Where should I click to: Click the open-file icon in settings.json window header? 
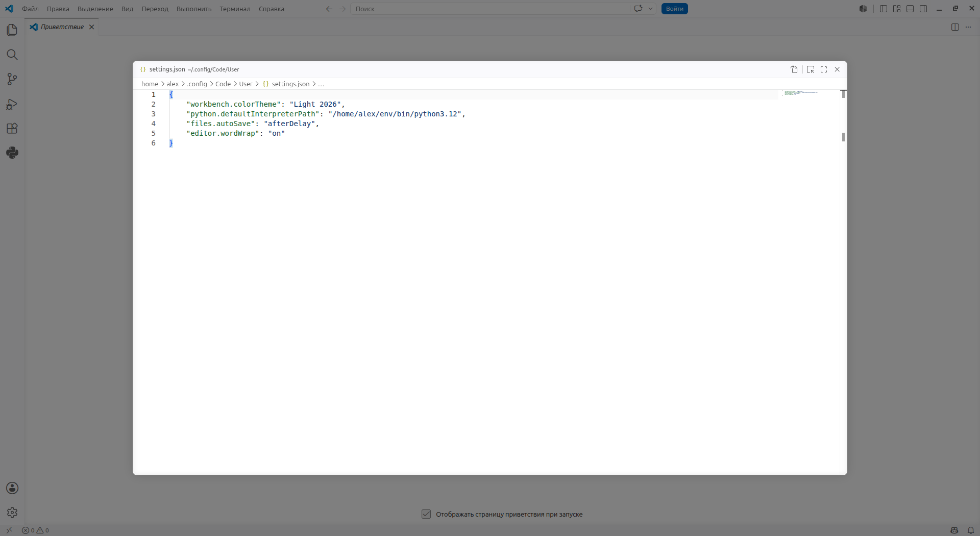(794, 69)
